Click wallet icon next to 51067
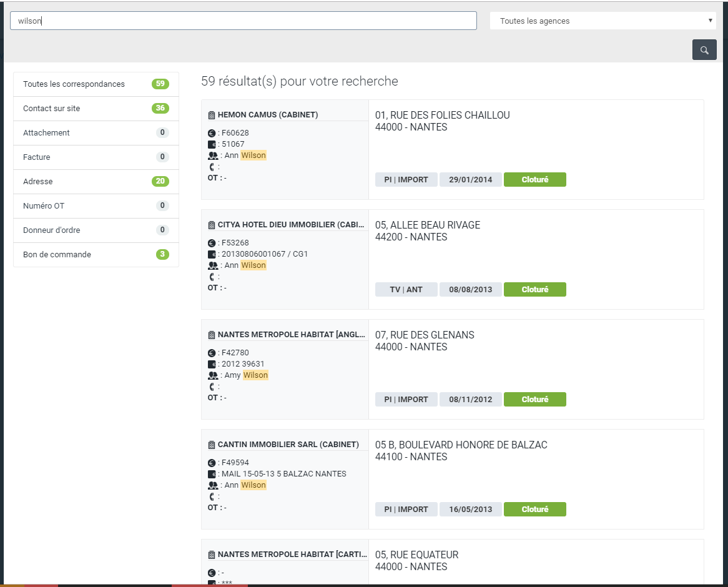The image size is (728, 587). (212, 144)
